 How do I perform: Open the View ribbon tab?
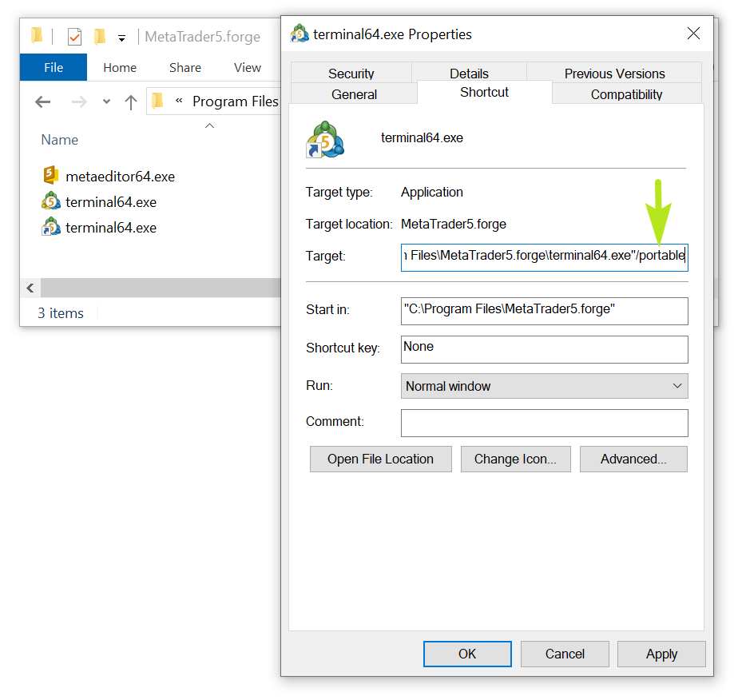tap(247, 67)
